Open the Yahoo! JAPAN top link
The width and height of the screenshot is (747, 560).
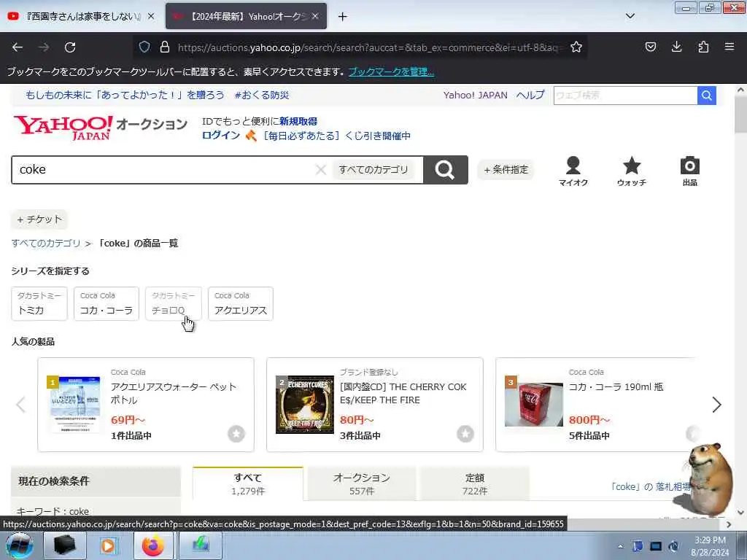(x=476, y=96)
